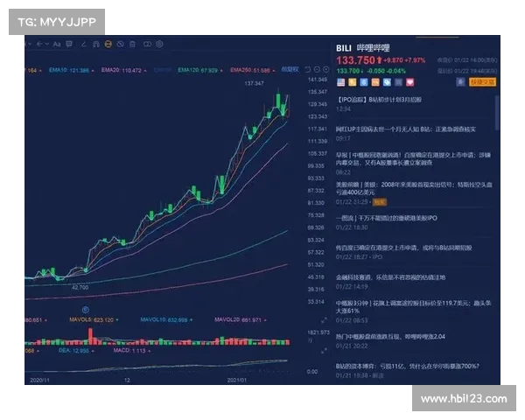525x420 pixels.
Task: Open the 一图流 港美股IPO news headline
Action: [387, 218]
